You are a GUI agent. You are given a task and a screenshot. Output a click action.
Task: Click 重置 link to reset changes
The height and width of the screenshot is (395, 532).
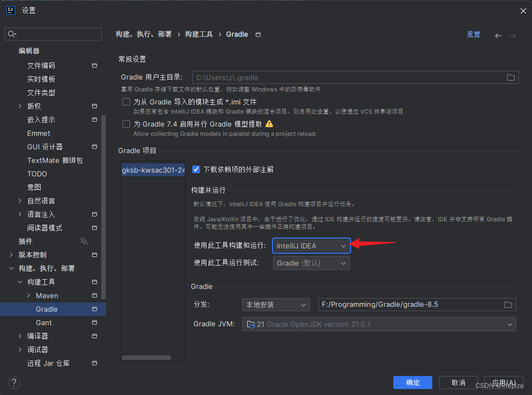click(473, 34)
